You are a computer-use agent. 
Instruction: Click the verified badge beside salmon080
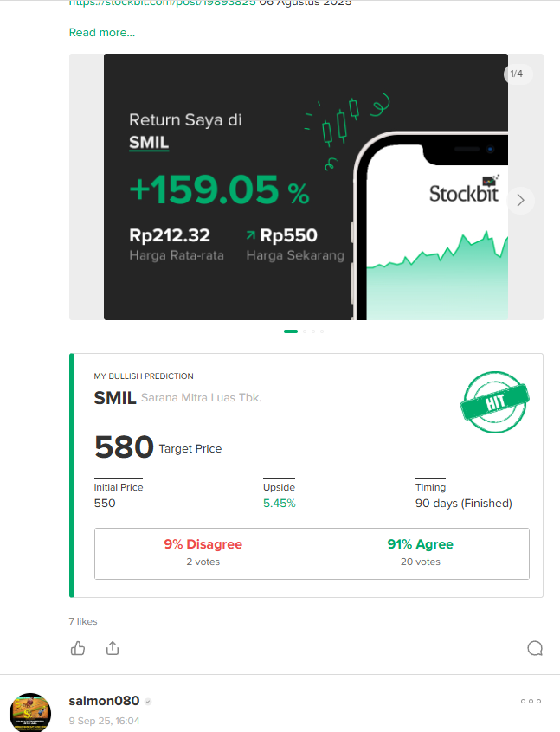coord(148,702)
